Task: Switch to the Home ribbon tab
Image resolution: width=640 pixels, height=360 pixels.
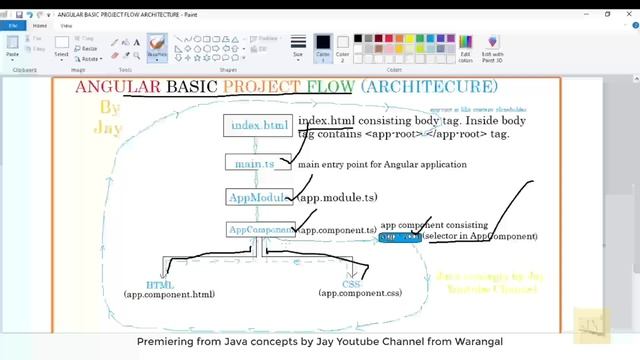Action: (40, 26)
